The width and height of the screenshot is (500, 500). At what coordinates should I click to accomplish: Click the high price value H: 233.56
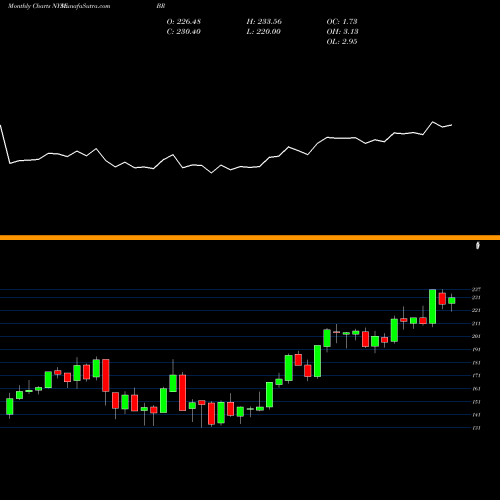(x=264, y=22)
